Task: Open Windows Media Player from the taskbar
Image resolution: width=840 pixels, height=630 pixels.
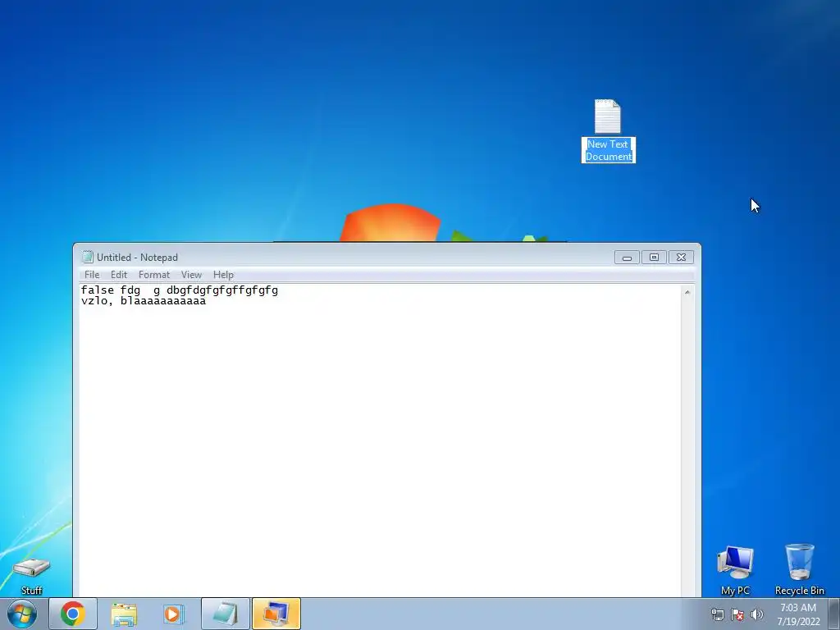Action: 173,614
